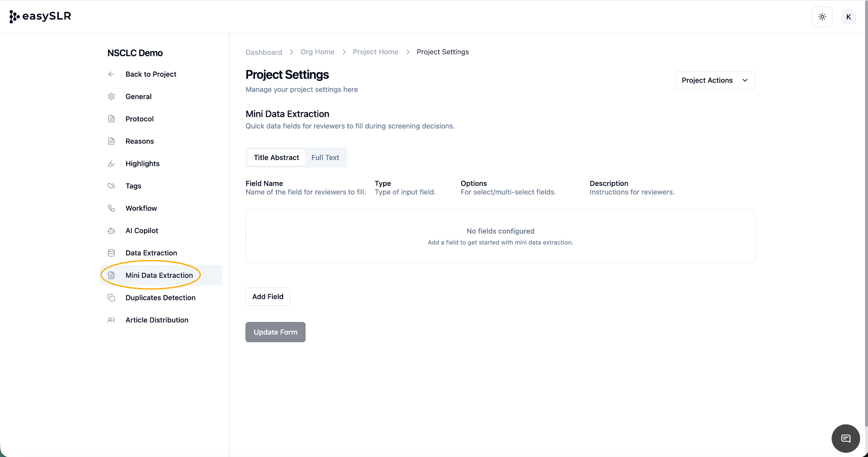Open the user avatar K menu
This screenshot has width=868, height=457.
point(848,17)
